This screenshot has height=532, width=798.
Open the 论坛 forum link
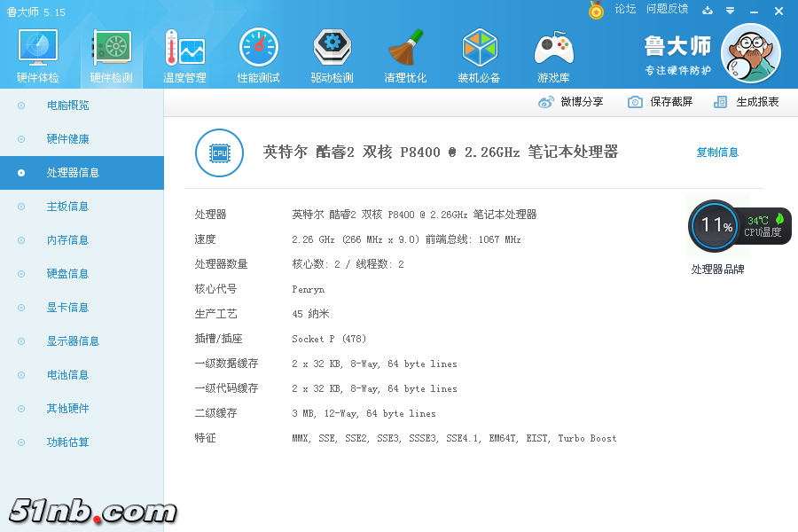tap(625, 9)
